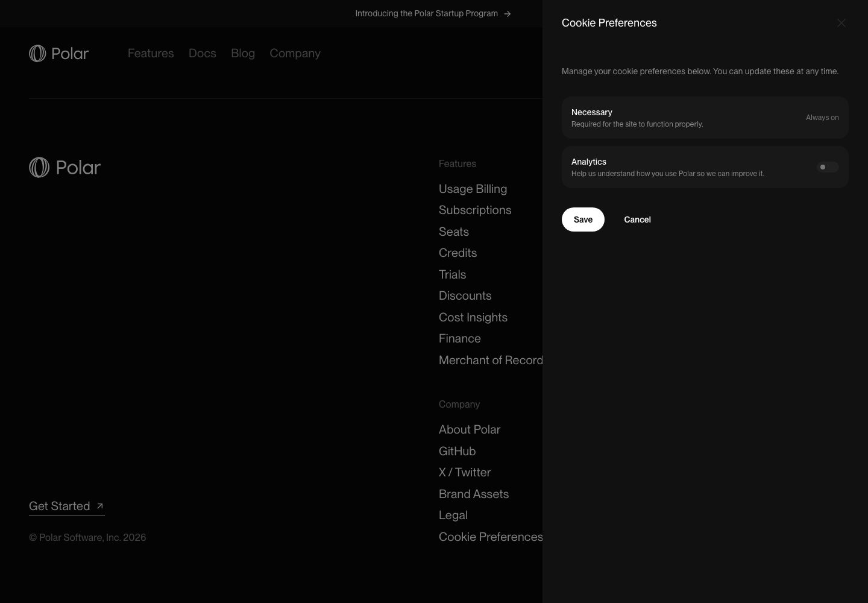Click the 'Analytics' cookie category title
The image size is (868, 603).
pyautogui.click(x=588, y=162)
